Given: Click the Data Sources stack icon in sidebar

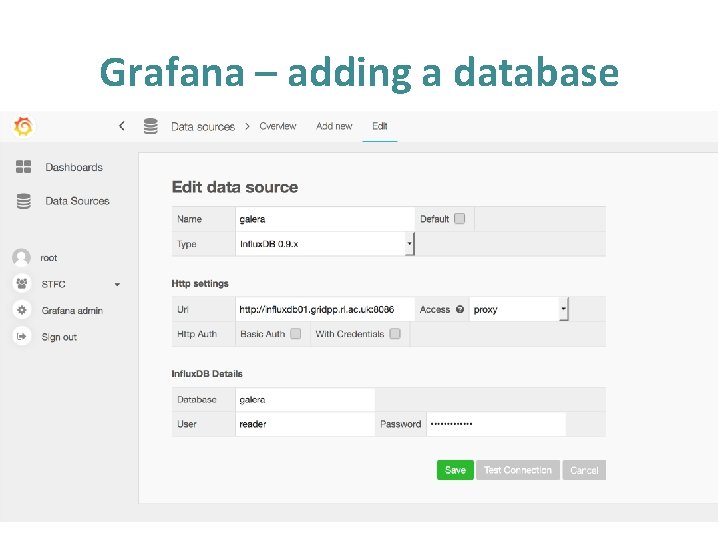Looking at the screenshot, I should 23,201.
